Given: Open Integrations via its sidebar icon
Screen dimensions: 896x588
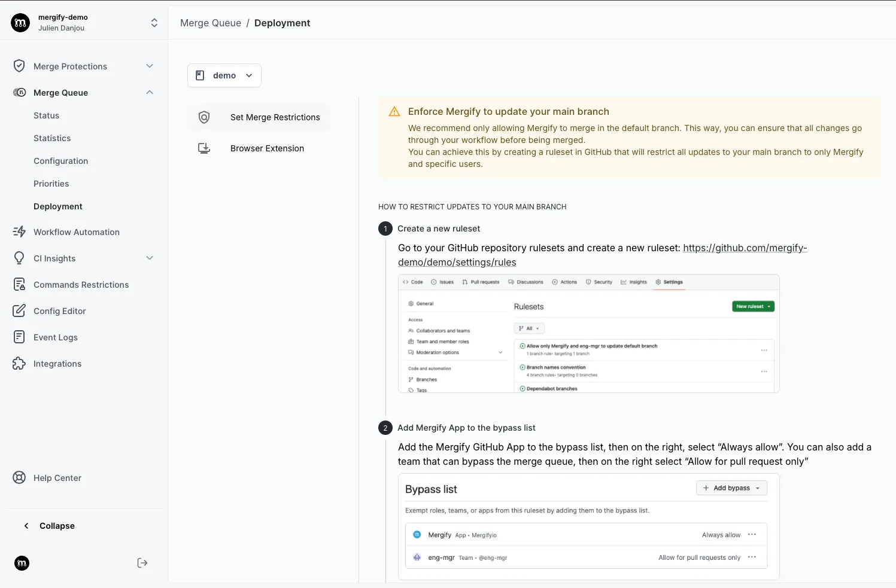Looking at the screenshot, I should click(x=19, y=363).
